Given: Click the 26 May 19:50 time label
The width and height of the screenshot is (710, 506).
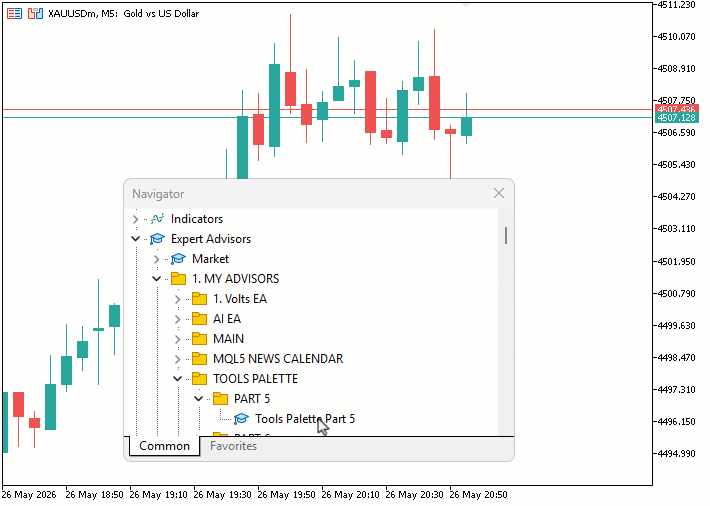Looking at the screenshot, I should point(286,495).
